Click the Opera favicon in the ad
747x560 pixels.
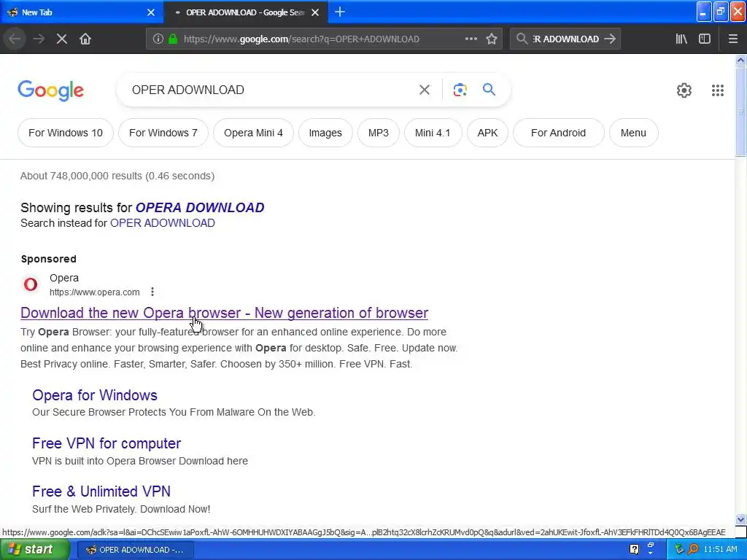[x=31, y=284]
